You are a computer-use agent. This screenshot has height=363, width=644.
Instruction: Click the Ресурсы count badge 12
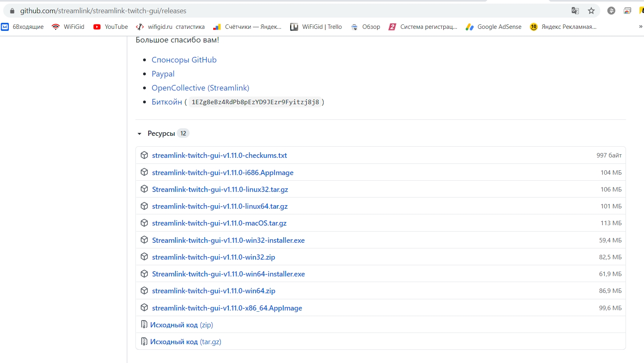[183, 133]
